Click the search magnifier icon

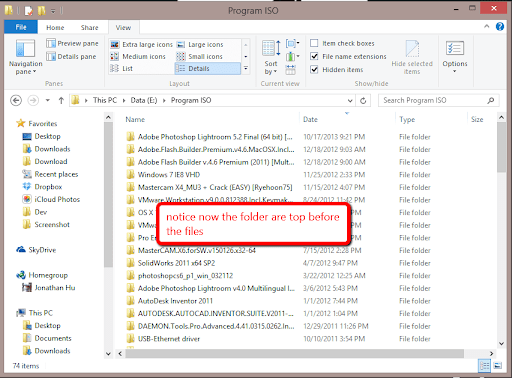pyautogui.click(x=491, y=100)
